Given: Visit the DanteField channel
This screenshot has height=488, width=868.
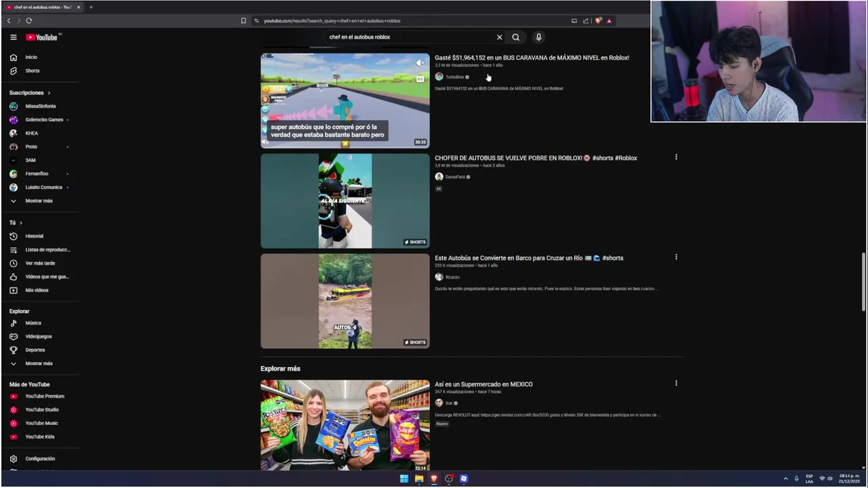Looking at the screenshot, I should click(455, 177).
